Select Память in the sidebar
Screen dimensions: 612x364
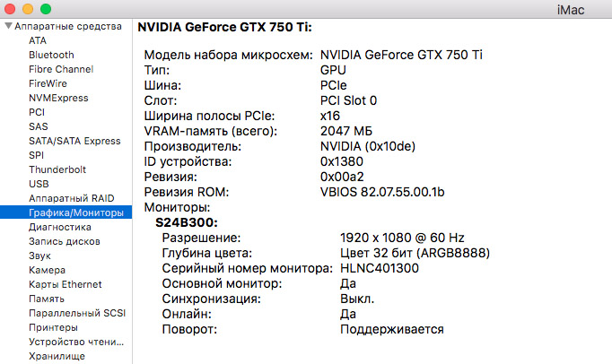tap(47, 299)
